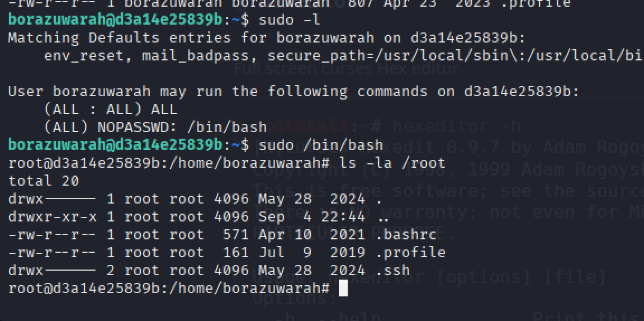Click the "(ALL : ALL) ALL" sudo rule

pos(110,109)
